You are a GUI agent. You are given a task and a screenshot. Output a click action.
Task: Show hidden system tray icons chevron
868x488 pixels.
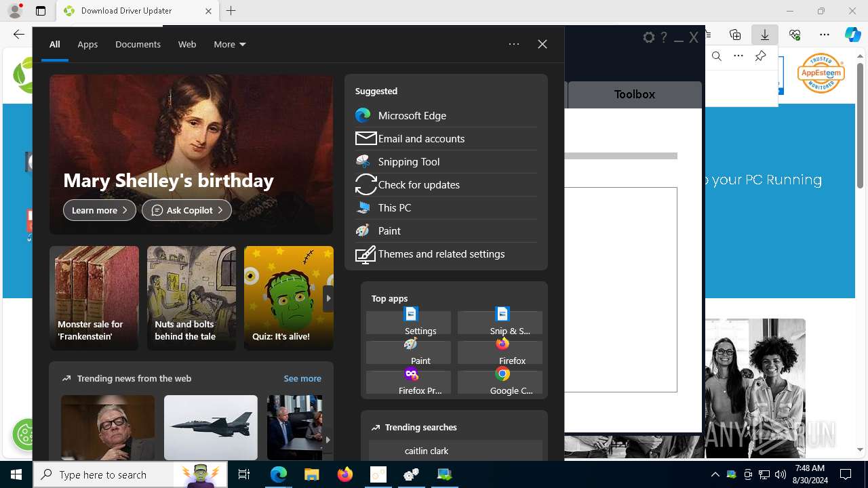(715, 474)
